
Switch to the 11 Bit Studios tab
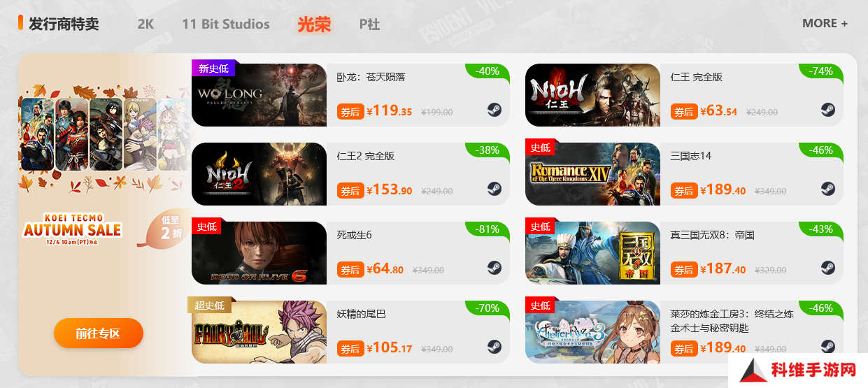pyautogui.click(x=226, y=24)
